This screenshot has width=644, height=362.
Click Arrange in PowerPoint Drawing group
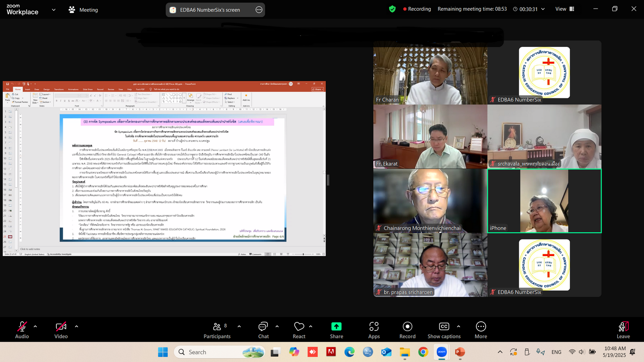pos(191,99)
